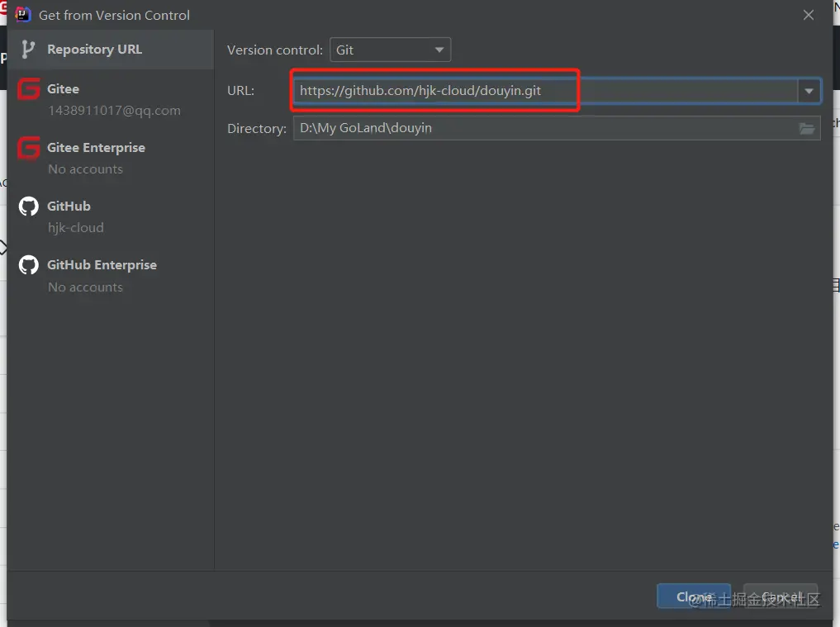The height and width of the screenshot is (627, 840).
Task: Click the red Gitee logo icon
Action: point(28,89)
